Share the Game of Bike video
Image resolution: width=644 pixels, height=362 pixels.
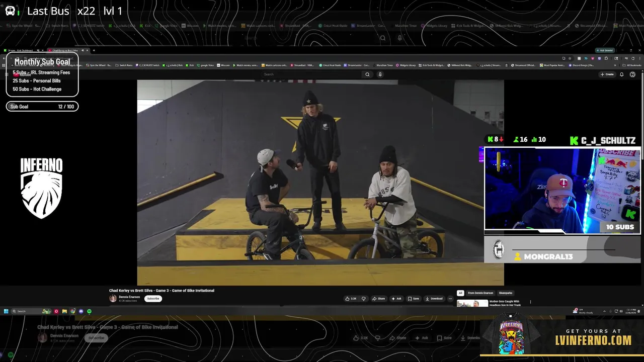pos(379,299)
